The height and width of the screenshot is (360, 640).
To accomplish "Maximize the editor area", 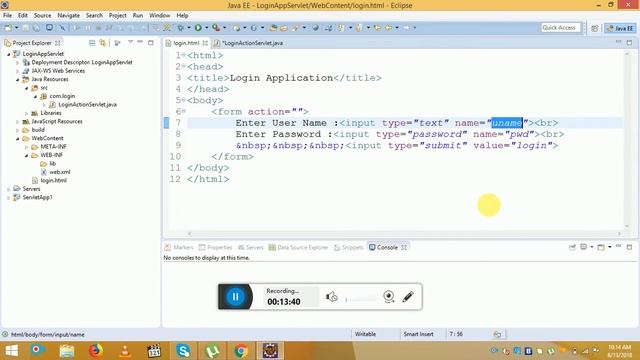I will (x=629, y=42).
